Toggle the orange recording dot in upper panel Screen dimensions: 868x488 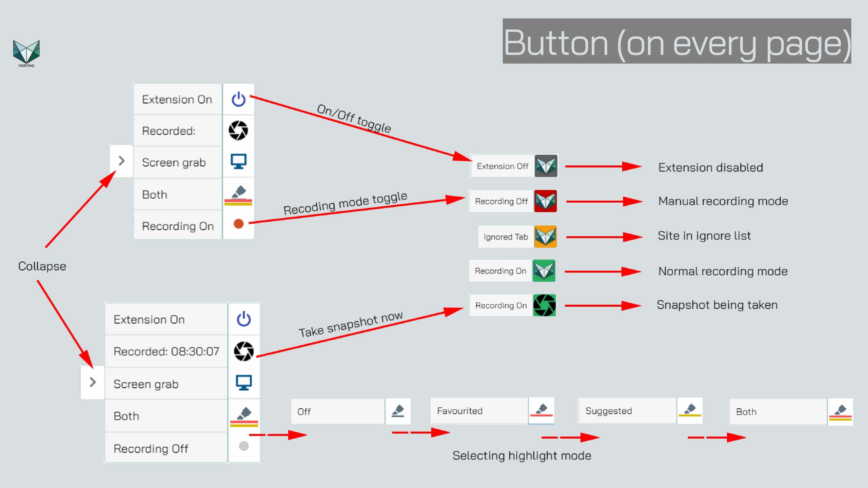[239, 224]
